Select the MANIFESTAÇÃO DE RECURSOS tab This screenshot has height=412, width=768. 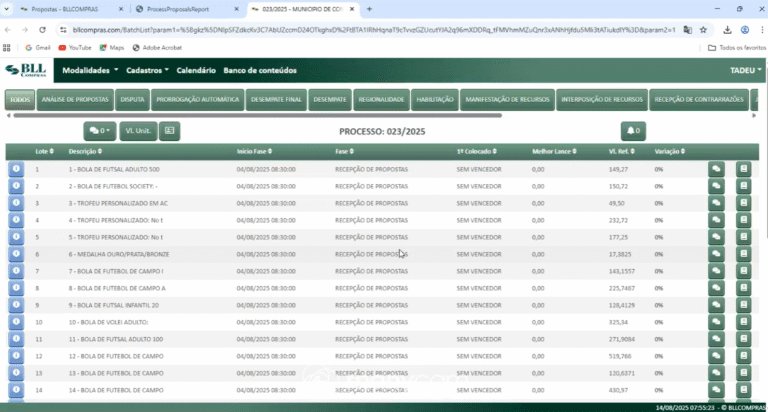point(507,99)
